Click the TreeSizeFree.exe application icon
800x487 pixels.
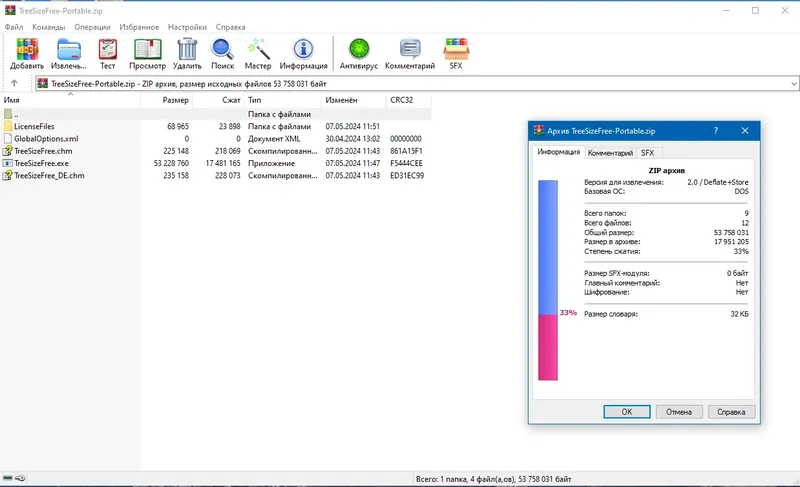tap(8, 163)
